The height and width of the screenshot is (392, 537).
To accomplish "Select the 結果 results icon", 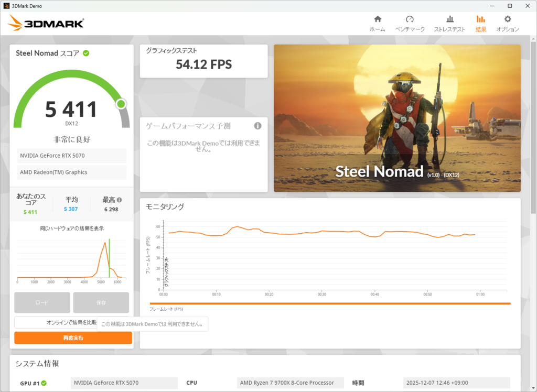I will (x=481, y=19).
